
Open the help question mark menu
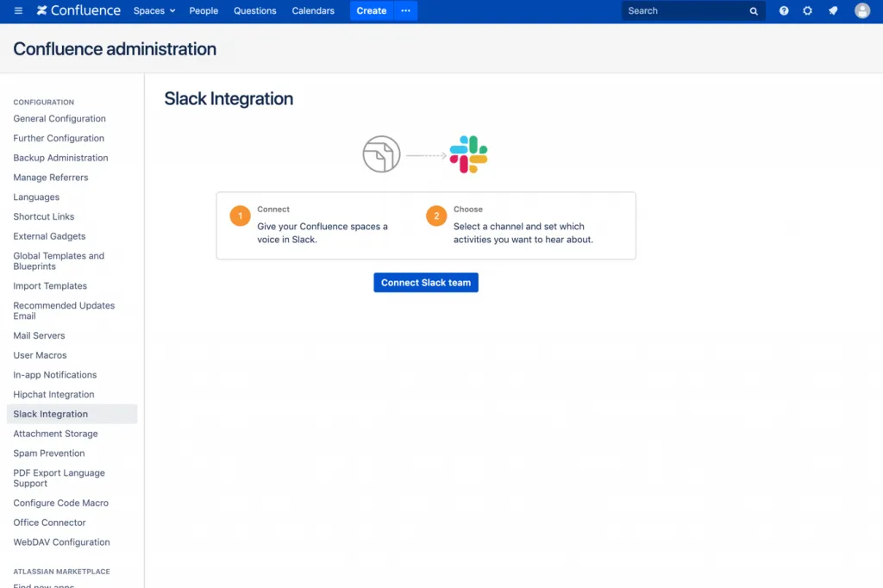[783, 10]
